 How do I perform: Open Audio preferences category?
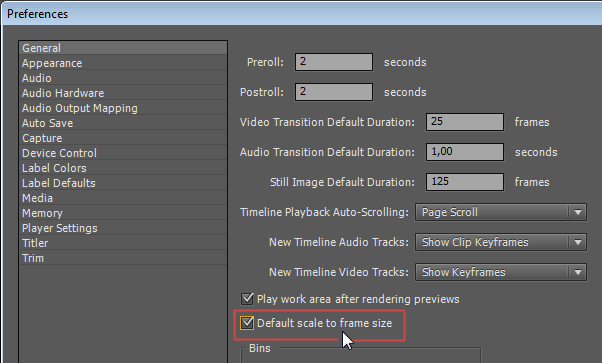(x=123, y=78)
